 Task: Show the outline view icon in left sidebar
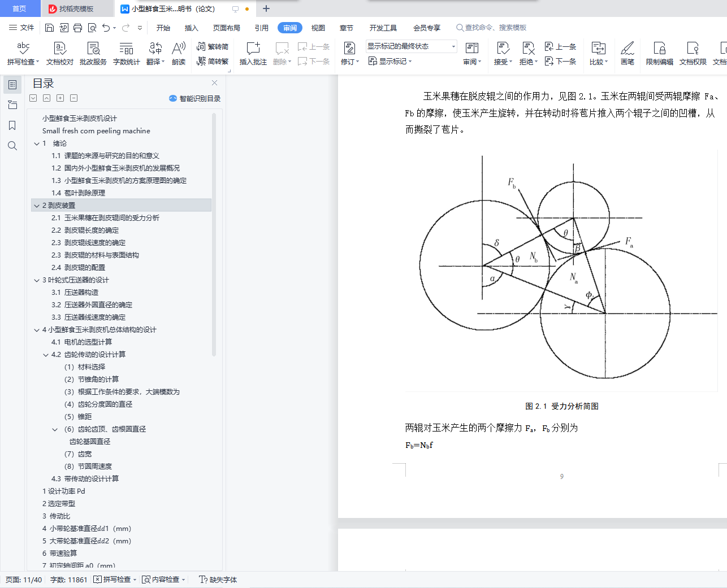pyautogui.click(x=12, y=85)
